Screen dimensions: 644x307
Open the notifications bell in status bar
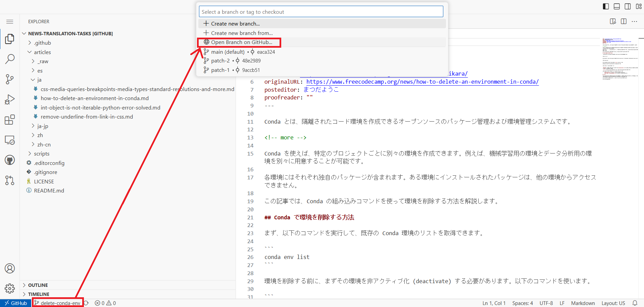click(635, 303)
